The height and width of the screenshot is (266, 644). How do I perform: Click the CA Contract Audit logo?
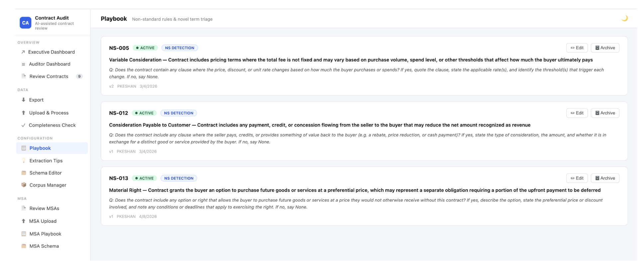pyautogui.click(x=25, y=23)
